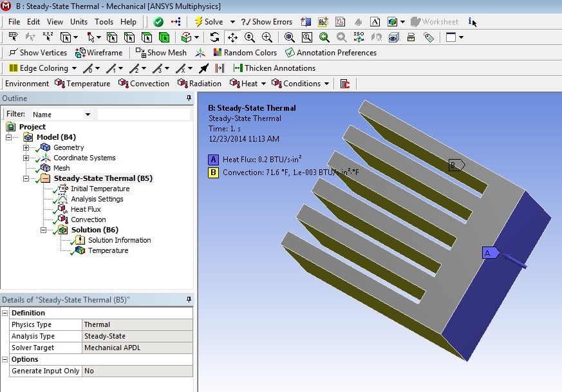Screen dimensions: 562x392
Task: Click the Zoom tool icon
Action: (x=250, y=37)
